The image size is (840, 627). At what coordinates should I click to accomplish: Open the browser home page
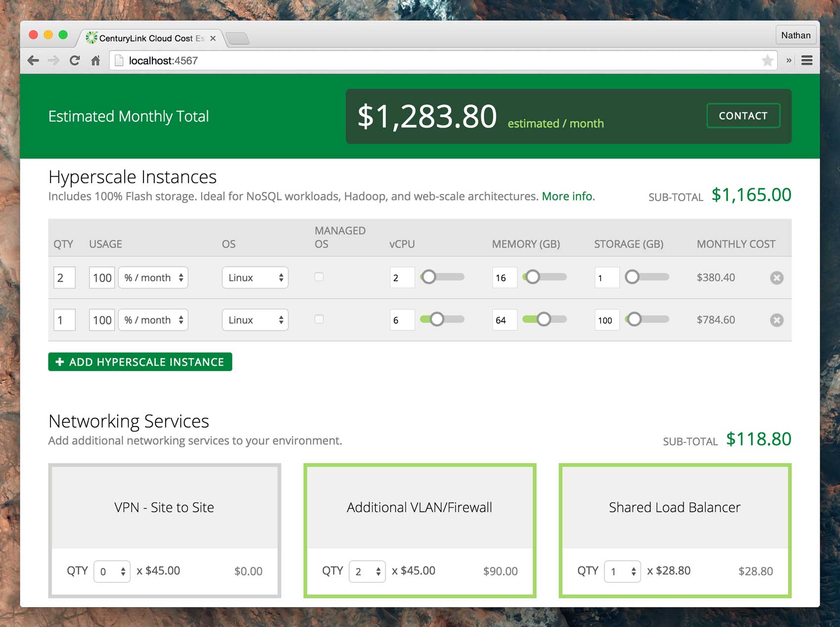pyautogui.click(x=95, y=61)
